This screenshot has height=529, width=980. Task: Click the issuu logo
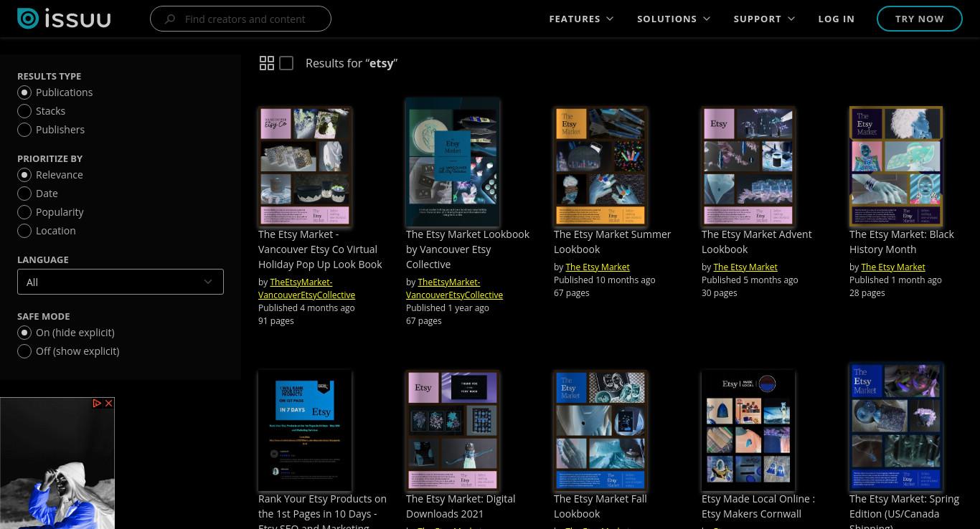(x=64, y=19)
